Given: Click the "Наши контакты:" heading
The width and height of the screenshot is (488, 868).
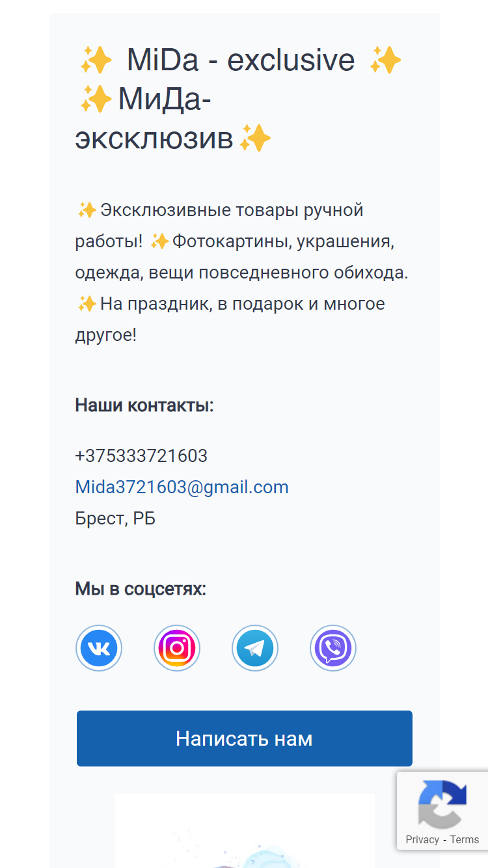Looking at the screenshot, I should point(144,405).
